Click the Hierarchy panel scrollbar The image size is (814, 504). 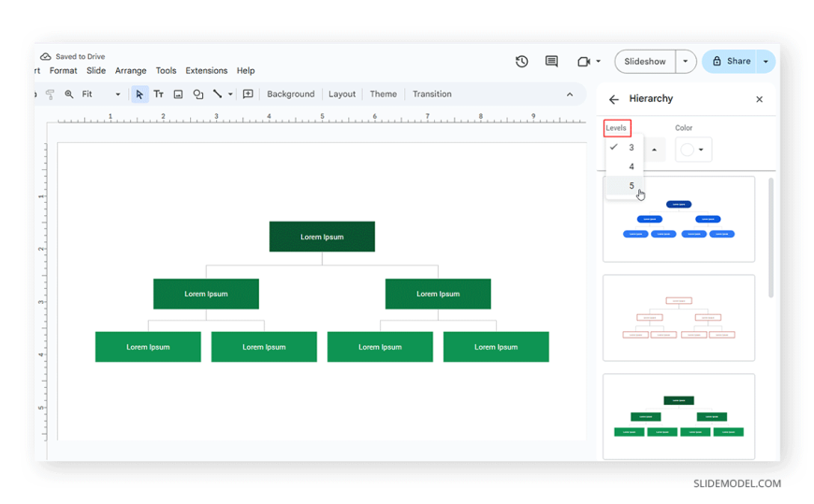771,238
